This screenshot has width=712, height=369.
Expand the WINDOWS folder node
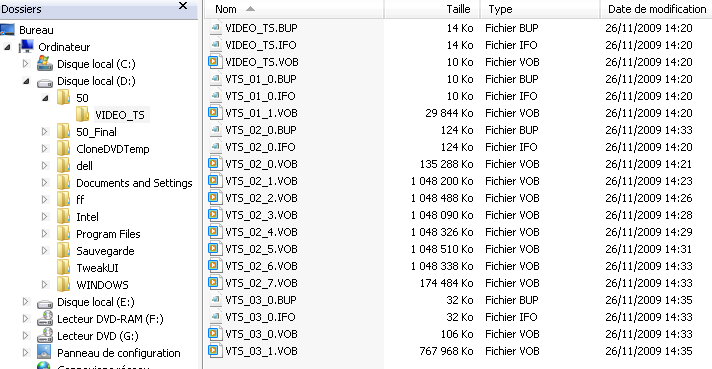click(x=44, y=285)
